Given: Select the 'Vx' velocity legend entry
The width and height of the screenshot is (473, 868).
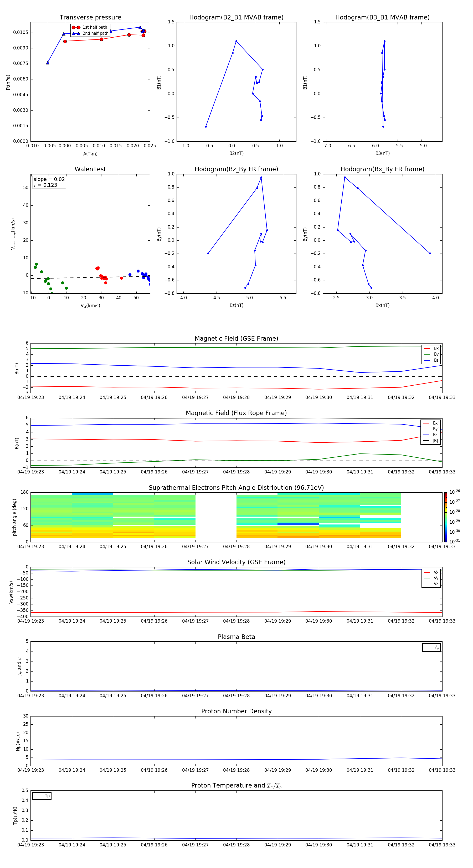Looking at the screenshot, I should tap(431, 572).
